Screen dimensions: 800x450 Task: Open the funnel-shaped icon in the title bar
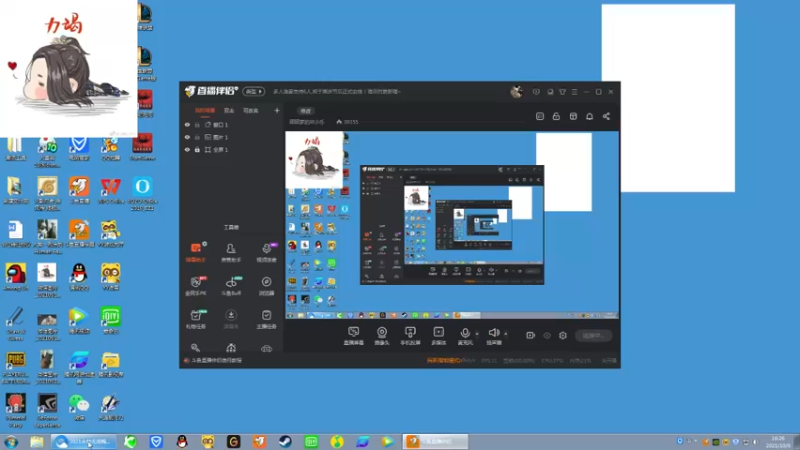click(562, 92)
